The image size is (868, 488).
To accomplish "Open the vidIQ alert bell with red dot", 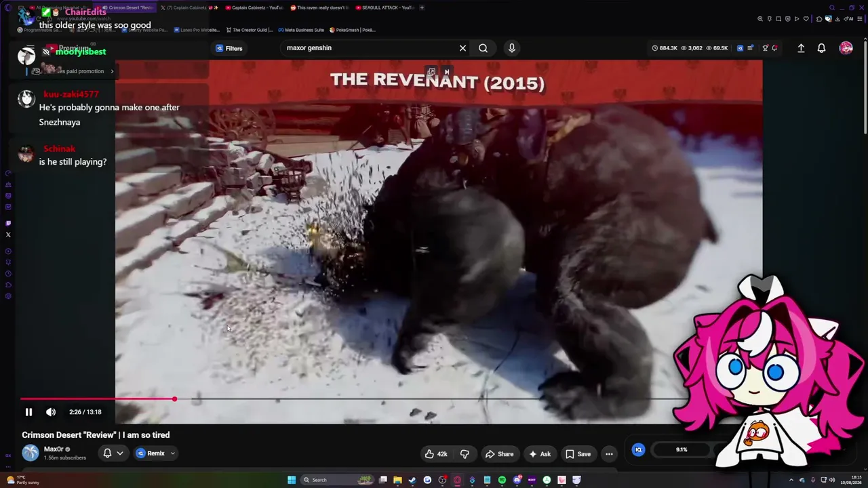I will coord(774,48).
